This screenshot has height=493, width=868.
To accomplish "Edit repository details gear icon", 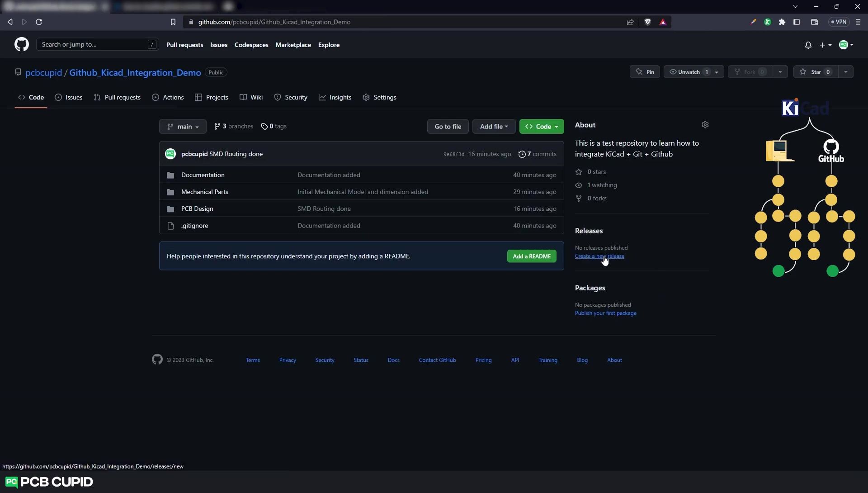I will (705, 125).
